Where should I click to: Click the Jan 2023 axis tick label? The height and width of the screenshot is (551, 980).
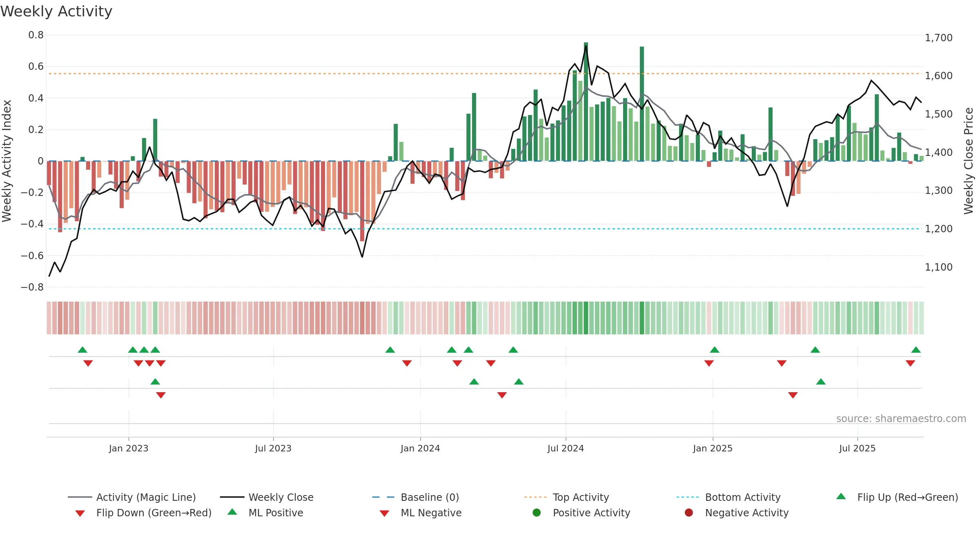pos(129,449)
